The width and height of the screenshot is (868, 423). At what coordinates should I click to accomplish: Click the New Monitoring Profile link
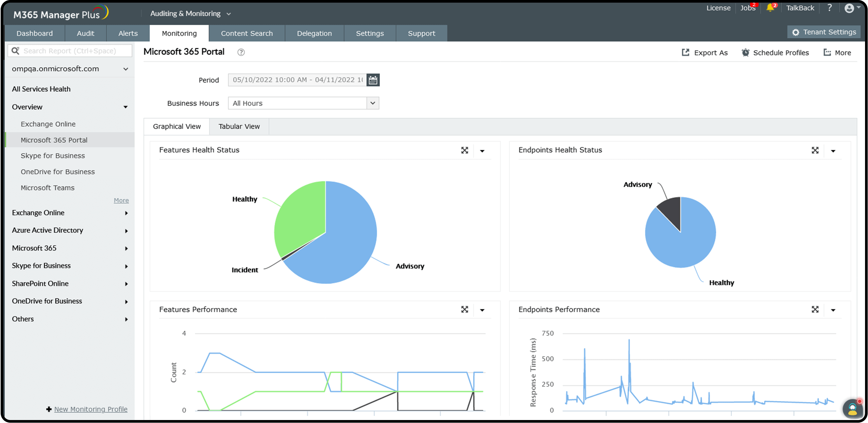tap(90, 409)
